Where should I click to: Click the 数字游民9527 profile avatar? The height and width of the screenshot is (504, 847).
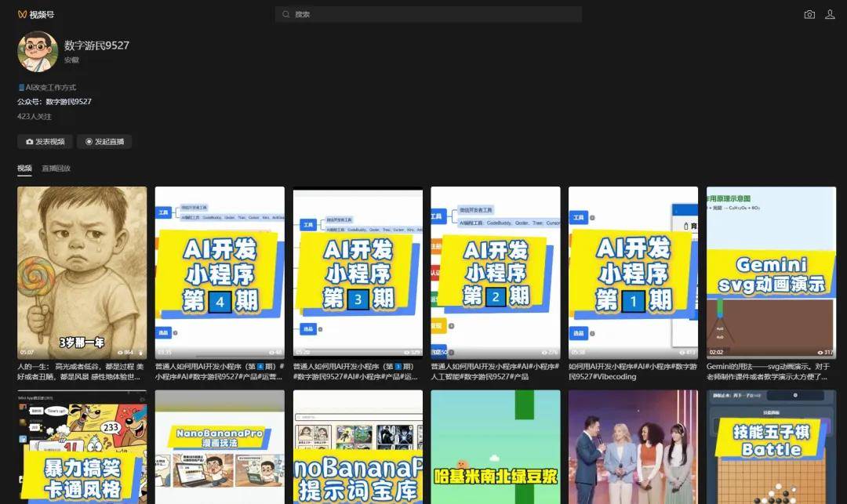pos(38,52)
